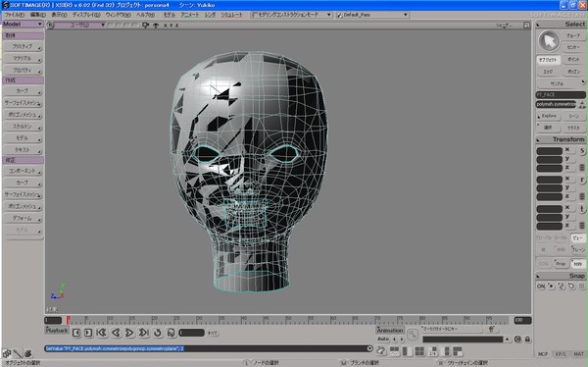Go to first frame in playback
Image resolution: width=588 pixels, height=367 pixels.
101,333
